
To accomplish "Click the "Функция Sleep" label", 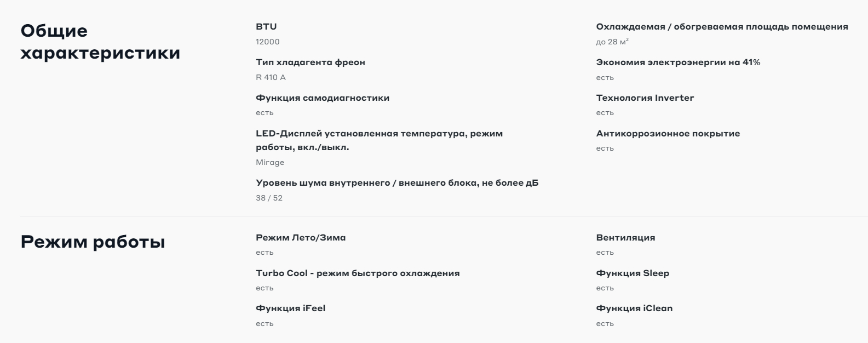I will 633,273.
